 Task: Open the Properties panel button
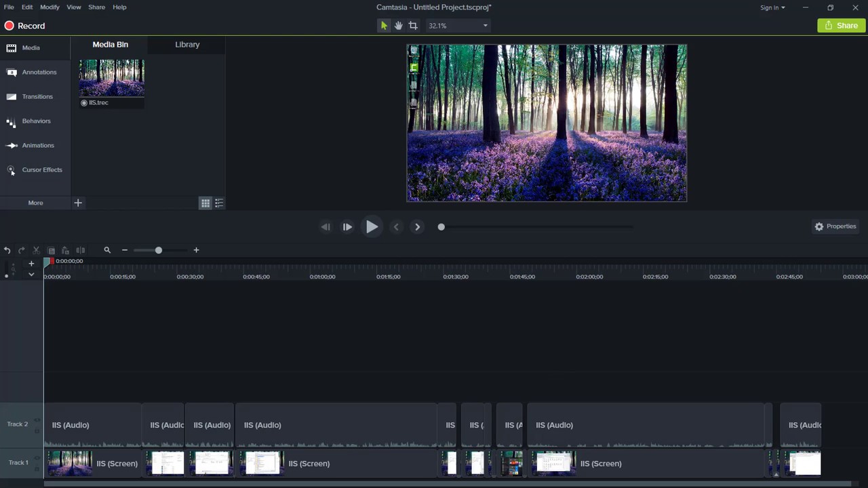(835, 226)
